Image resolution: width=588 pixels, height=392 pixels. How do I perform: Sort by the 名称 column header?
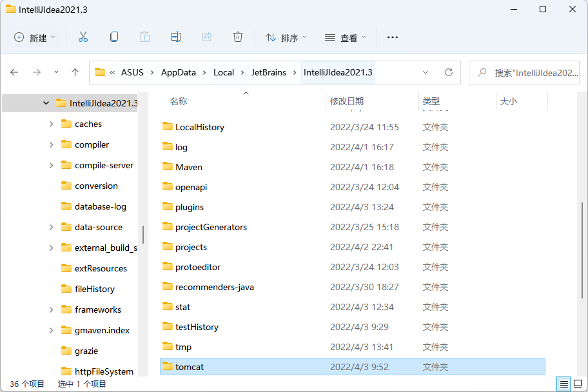(x=179, y=101)
